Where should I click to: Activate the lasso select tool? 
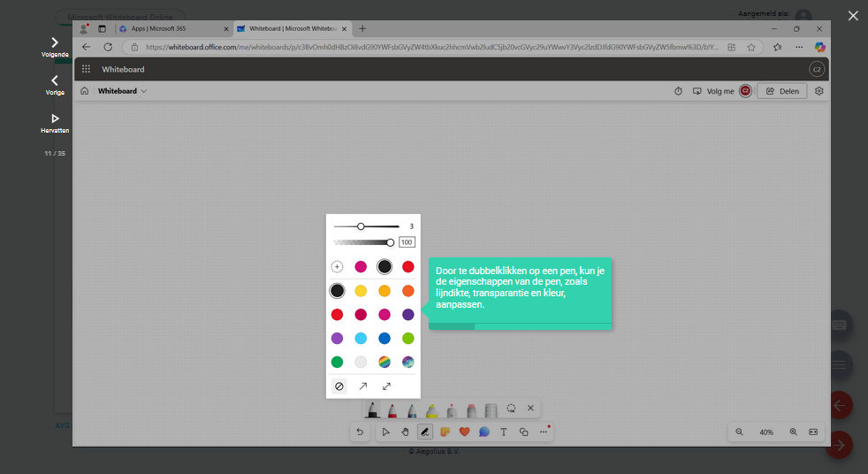click(x=511, y=409)
